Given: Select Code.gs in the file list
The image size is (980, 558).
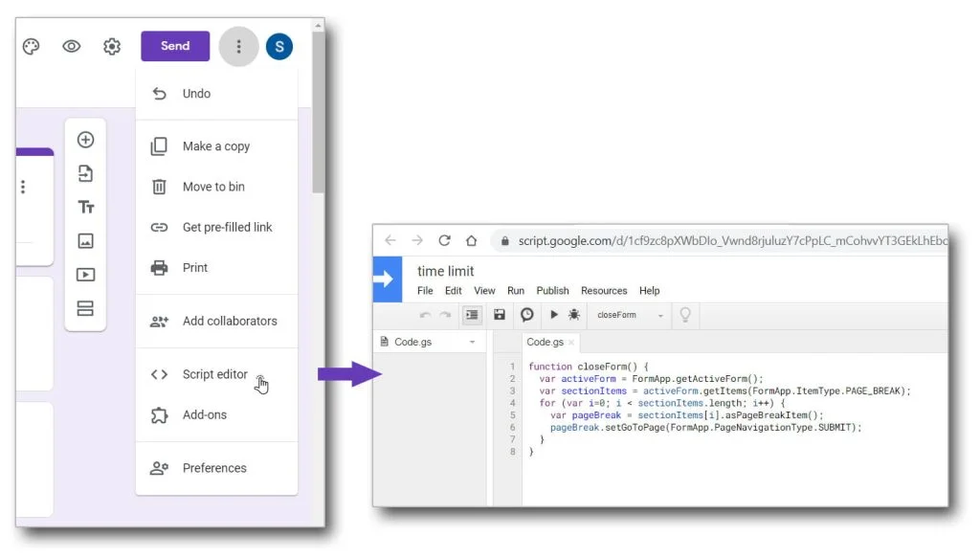Looking at the screenshot, I should 412,342.
